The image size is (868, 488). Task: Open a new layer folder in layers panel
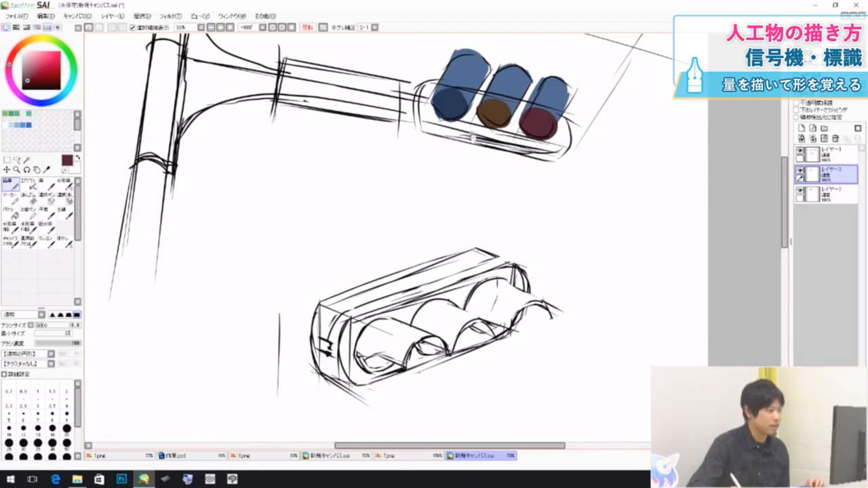[x=824, y=128]
